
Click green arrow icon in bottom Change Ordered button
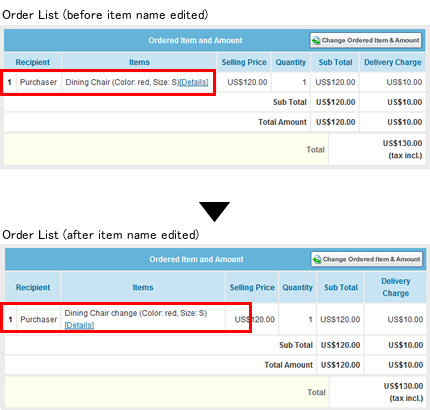click(317, 259)
